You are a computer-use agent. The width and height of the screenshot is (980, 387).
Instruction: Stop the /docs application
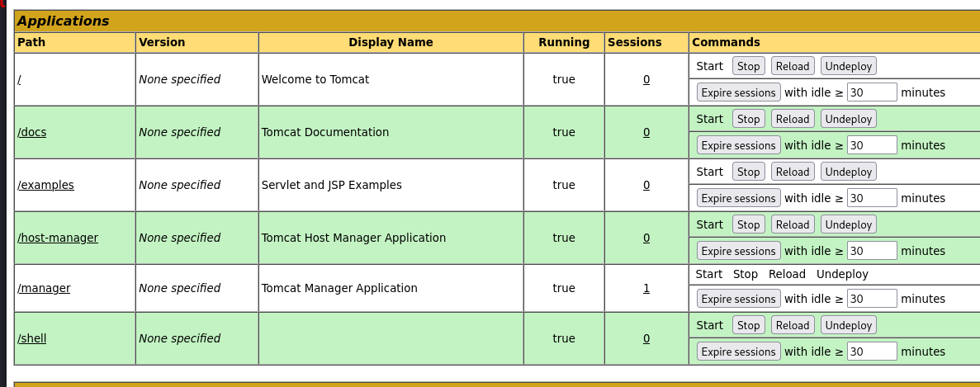tap(748, 119)
